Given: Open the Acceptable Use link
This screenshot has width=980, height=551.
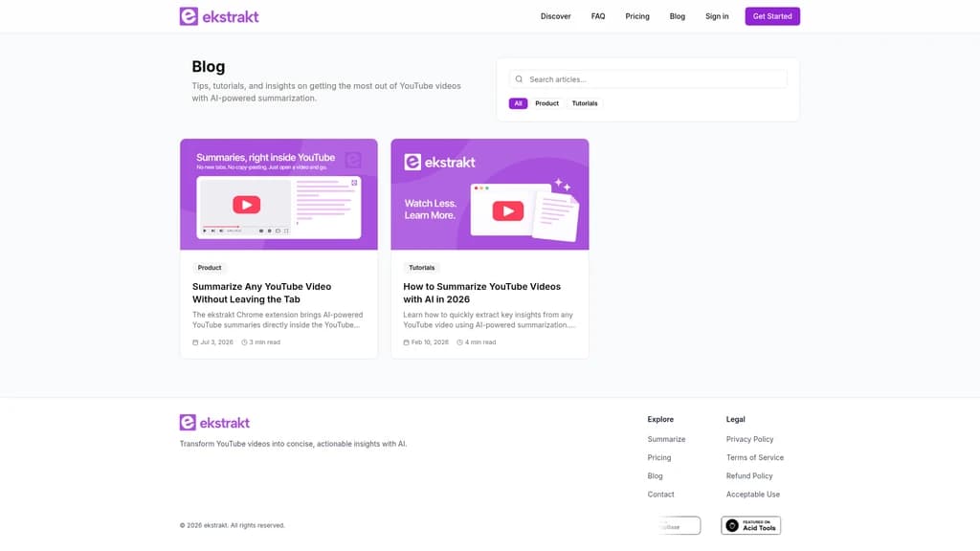Looking at the screenshot, I should pos(753,495).
